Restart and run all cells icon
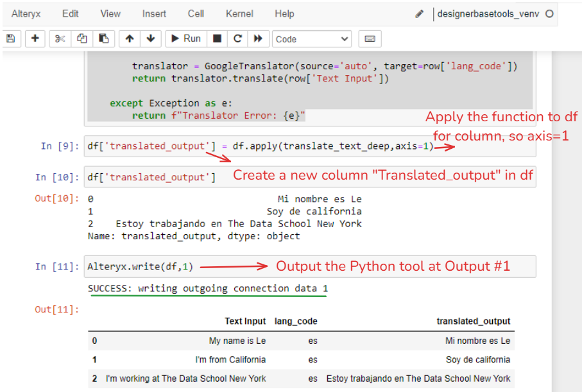Screen dimensions: 582x392 point(258,38)
